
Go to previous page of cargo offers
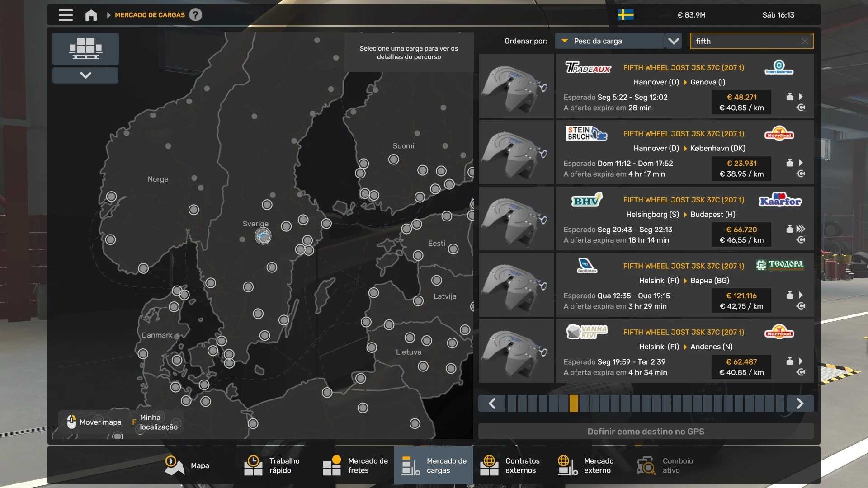492,404
